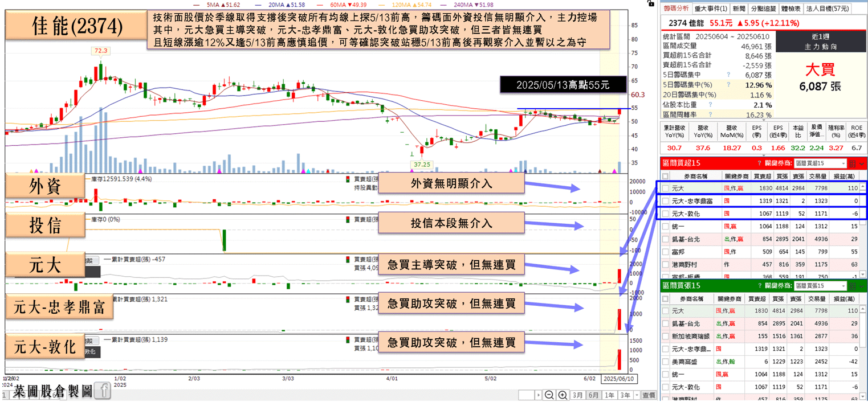Click 12.96 % value of 5日籌碼集中(%)
Screen dimensions: 868x410
[758, 85]
